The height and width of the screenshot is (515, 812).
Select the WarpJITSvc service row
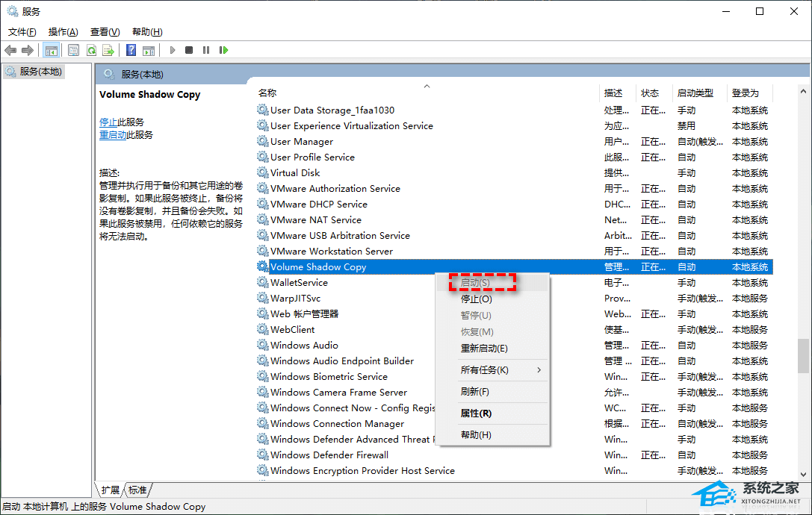(x=514, y=298)
